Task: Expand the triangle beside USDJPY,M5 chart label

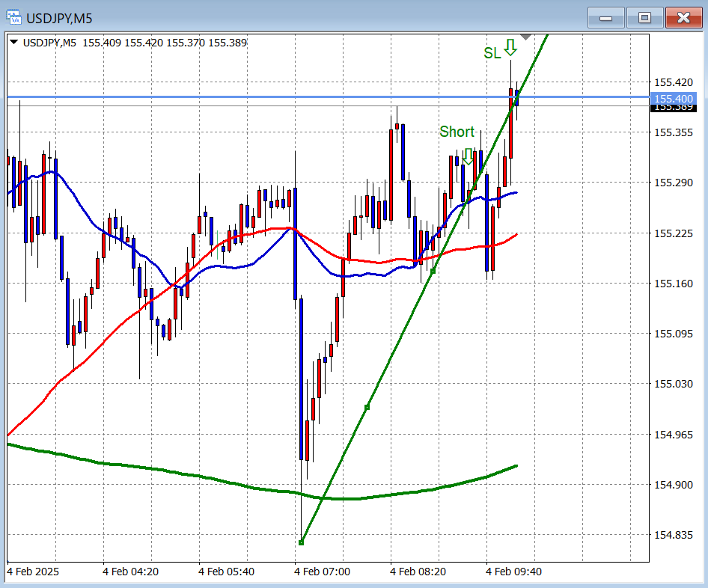Action: point(14,43)
